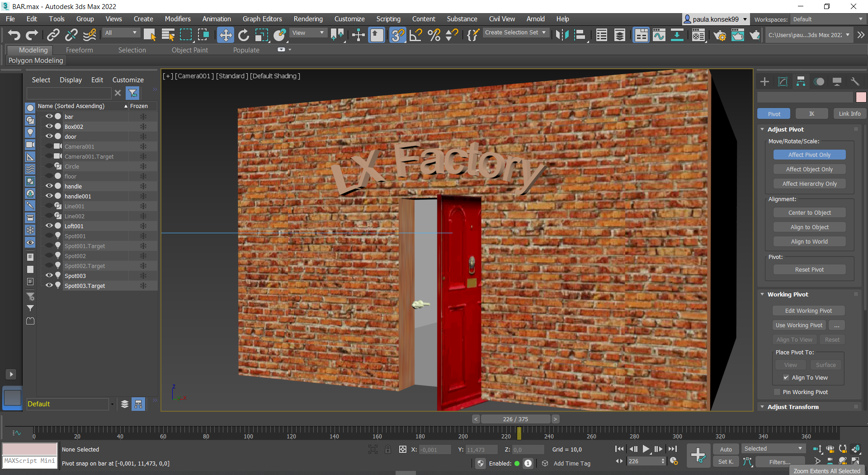Open the Curve Editor icon
Viewport: 868px width, 475px height.
click(659, 35)
